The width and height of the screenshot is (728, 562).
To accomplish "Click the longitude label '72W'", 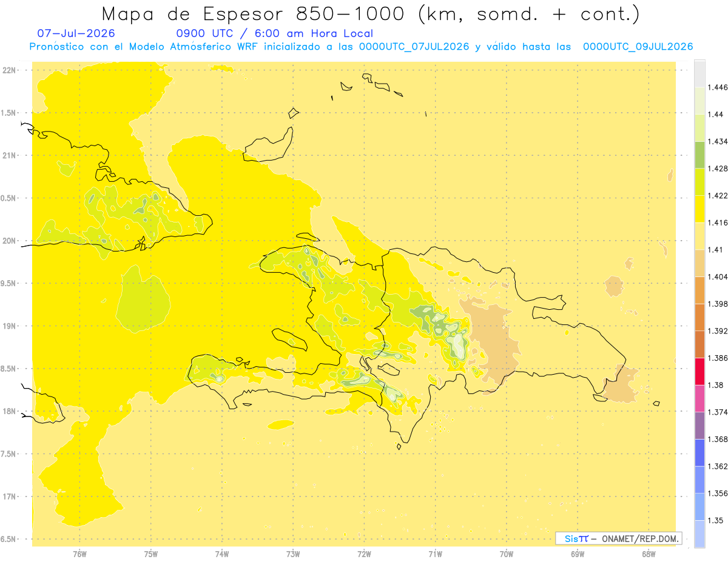I will click(364, 554).
